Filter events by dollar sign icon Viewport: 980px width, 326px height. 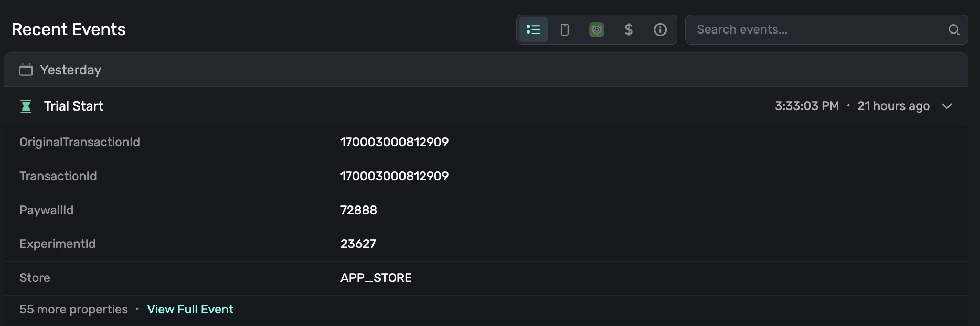[628, 30]
